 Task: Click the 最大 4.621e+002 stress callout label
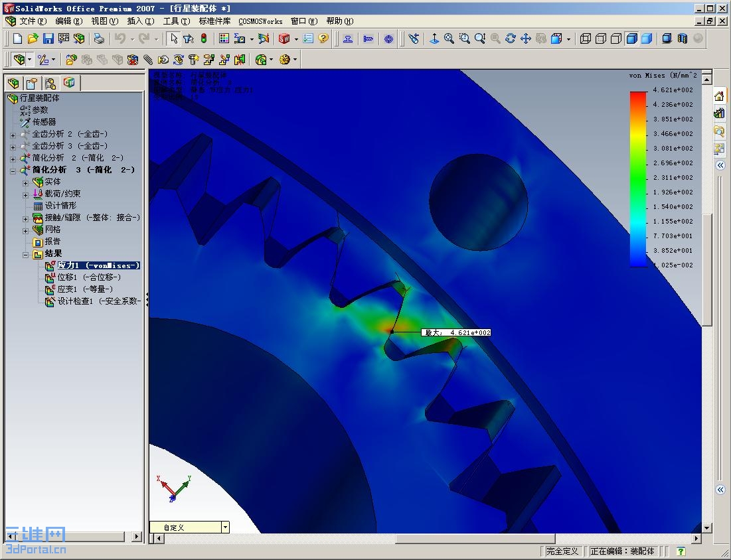[x=456, y=332]
